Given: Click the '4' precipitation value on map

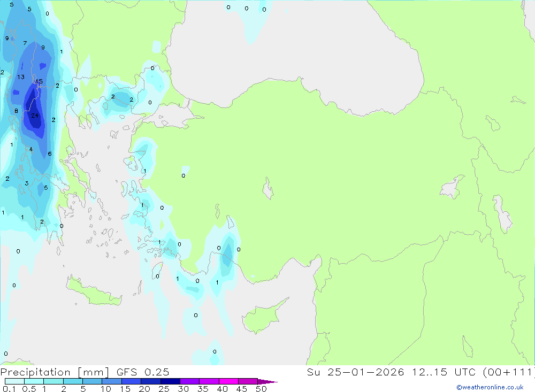Looking at the screenshot, I should [31, 149].
